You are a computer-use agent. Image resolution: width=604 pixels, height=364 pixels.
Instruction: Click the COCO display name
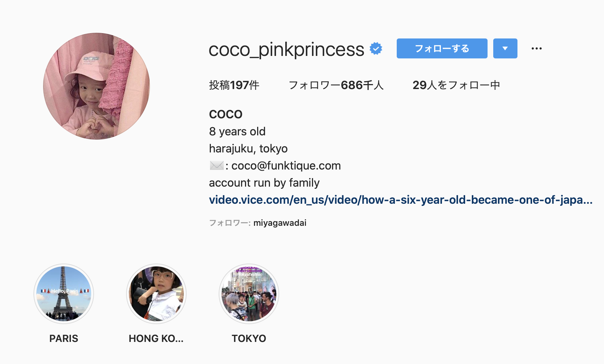226,114
